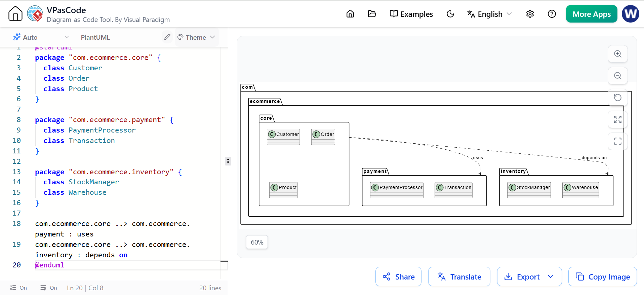The image size is (644, 295).
Task: Zoom out of the diagram
Action: [x=618, y=76]
